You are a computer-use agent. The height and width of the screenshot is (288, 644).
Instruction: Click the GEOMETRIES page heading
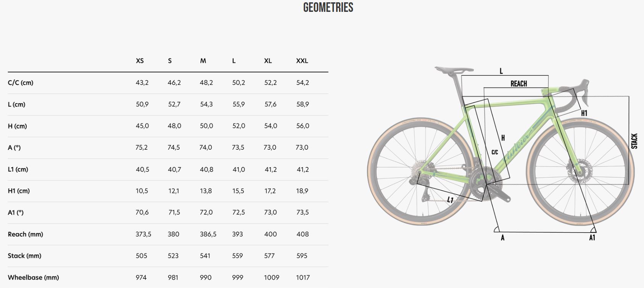[x=328, y=8]
